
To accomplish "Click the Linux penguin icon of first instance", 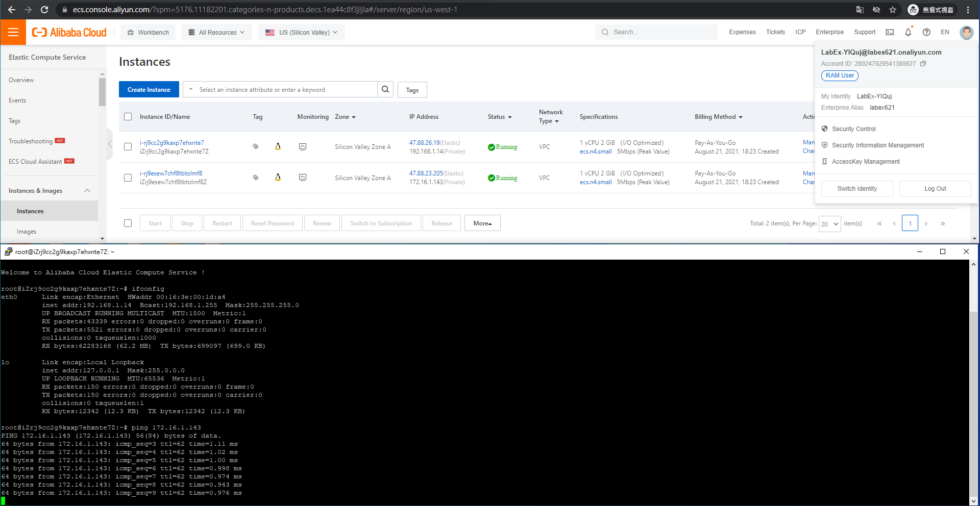I will [x=278, y=146].
